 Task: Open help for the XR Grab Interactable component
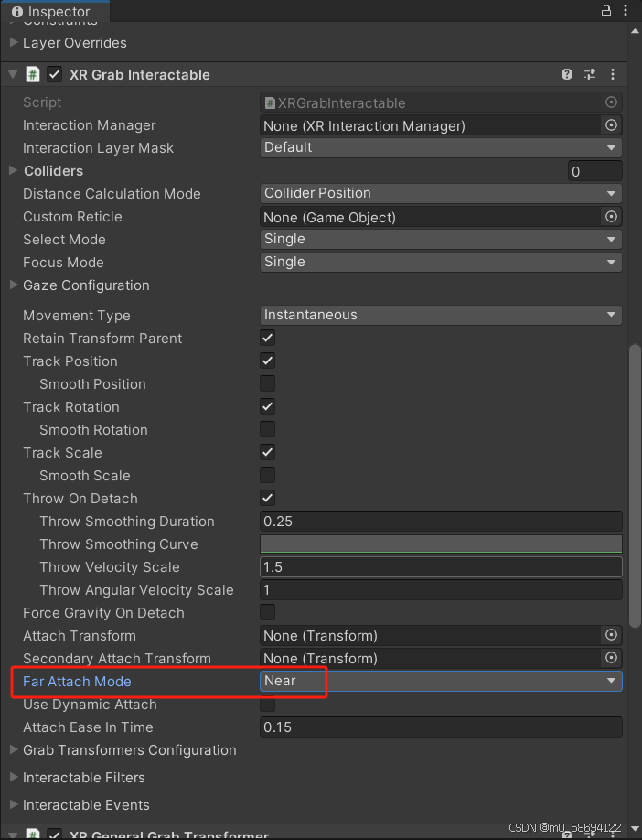pos(567,74)
